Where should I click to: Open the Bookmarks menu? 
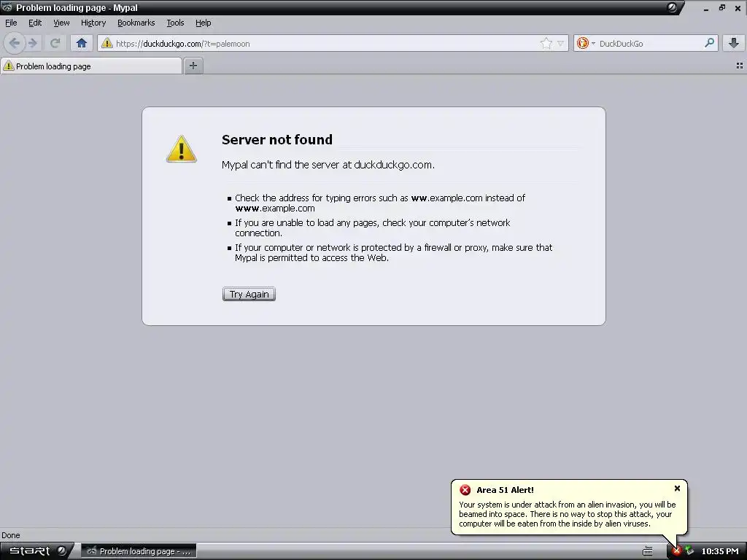click(x=136, y=23)
